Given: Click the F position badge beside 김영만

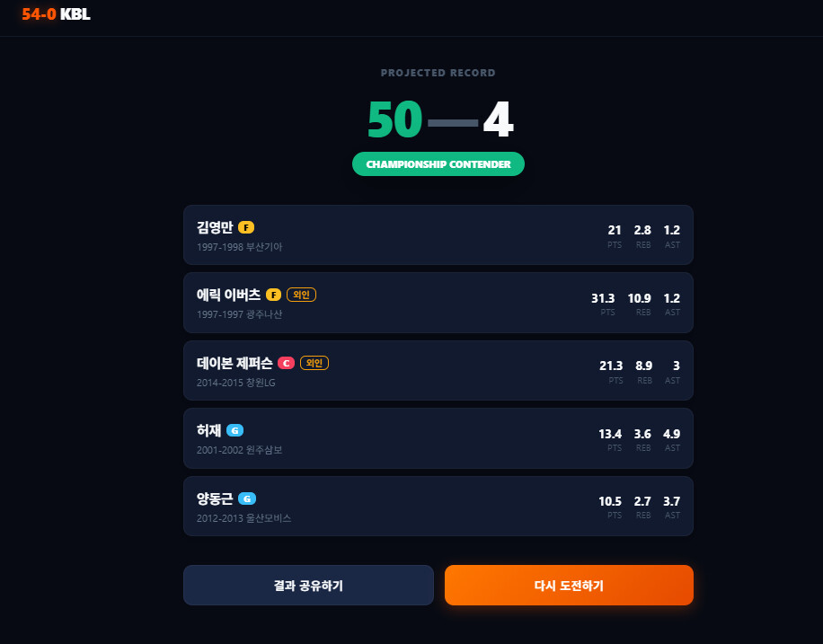Looking at the screenshot, I should [x=246, y=227].
